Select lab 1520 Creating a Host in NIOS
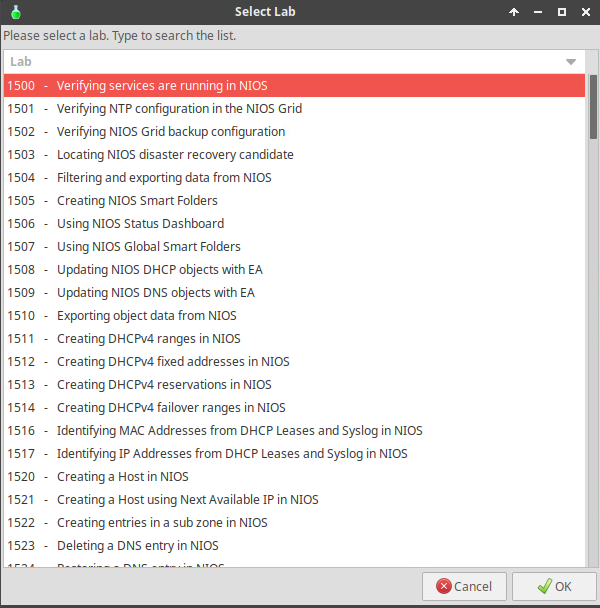This screenshot has width=600, height=608. [294, 477]
